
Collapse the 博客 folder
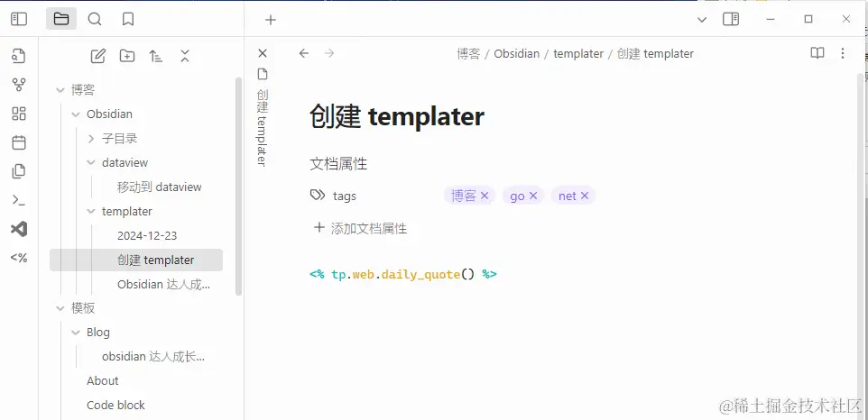pyautogui.click(x=60, y=89)
